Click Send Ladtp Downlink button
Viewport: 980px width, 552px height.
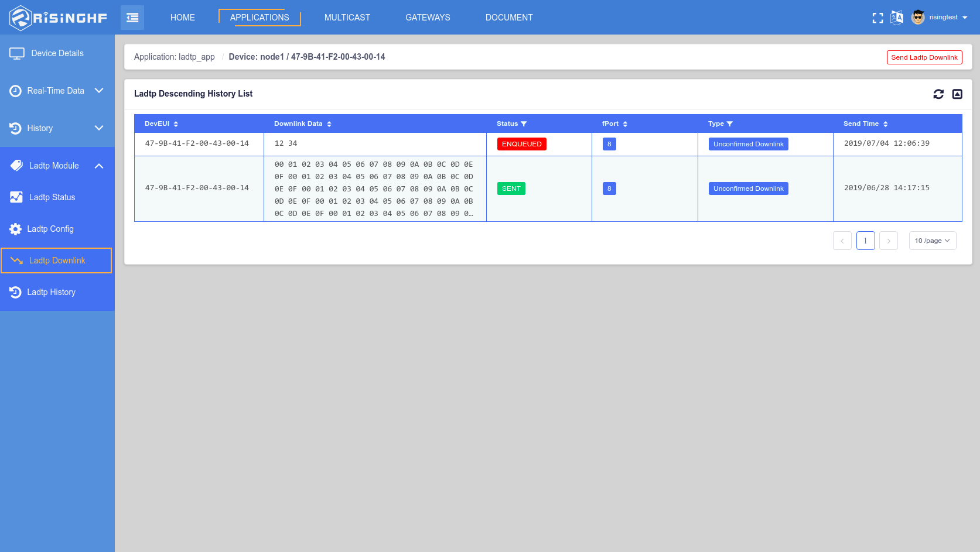coord(924,57)
